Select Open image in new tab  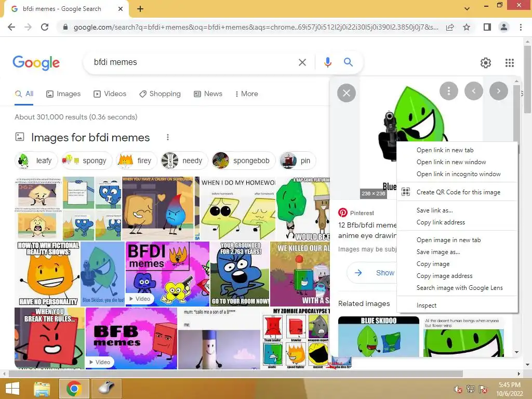tap(457, 240)
